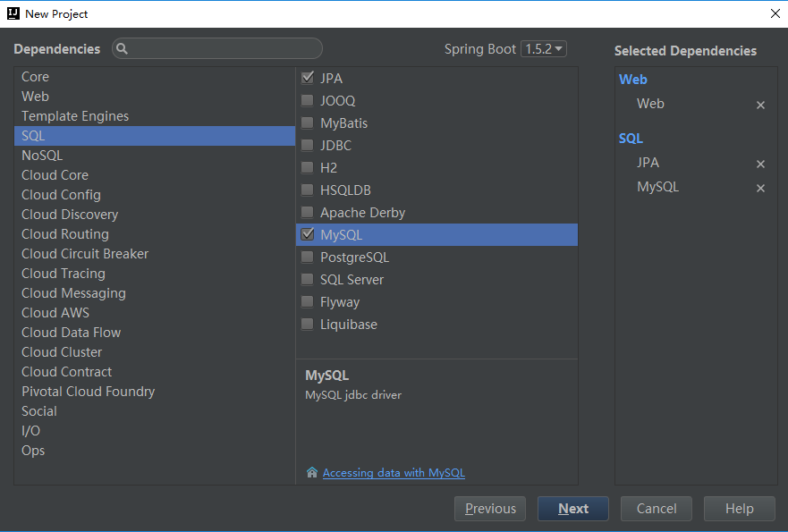Tick the PostgreSQL checkbox
788x532 pixels.
(x=308, y=258)
